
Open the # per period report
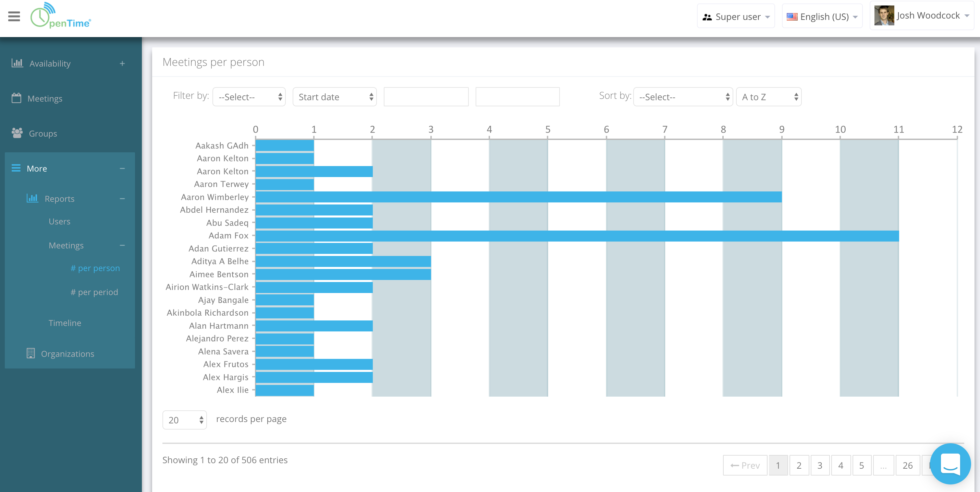click(x=94, y=292)
